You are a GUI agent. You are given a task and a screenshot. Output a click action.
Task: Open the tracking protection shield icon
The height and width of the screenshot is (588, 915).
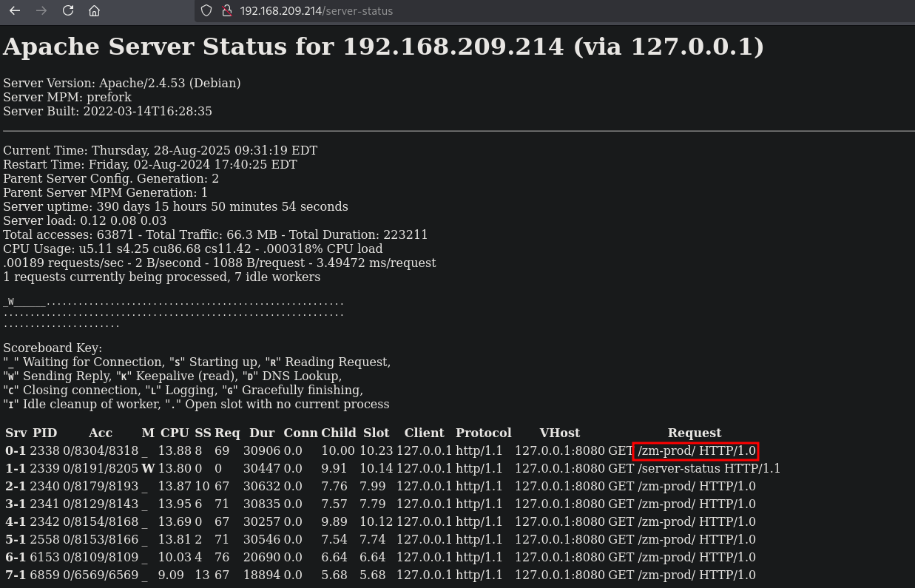tap(206, 11)
